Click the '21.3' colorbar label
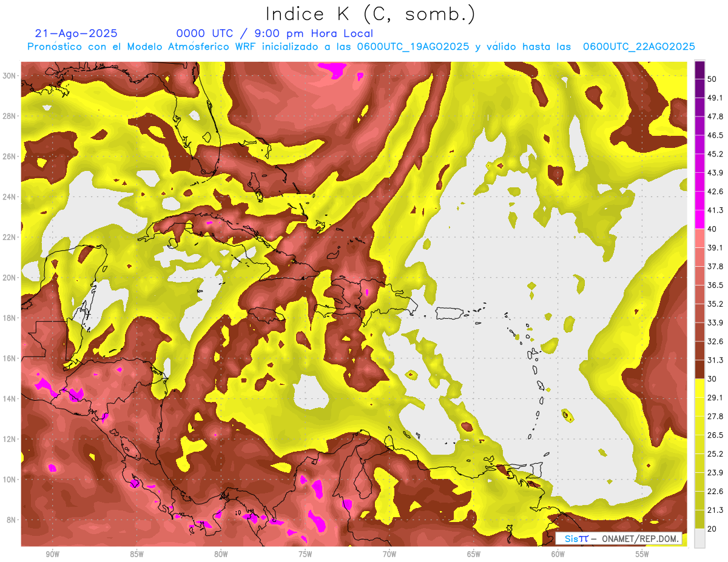728x562 pixels. click(716, 510)
